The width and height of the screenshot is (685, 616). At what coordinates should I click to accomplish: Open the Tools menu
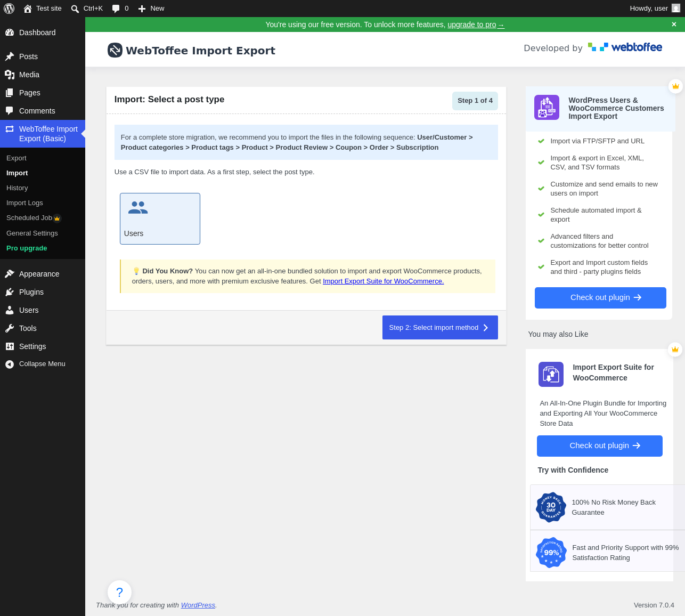(43, 328)
